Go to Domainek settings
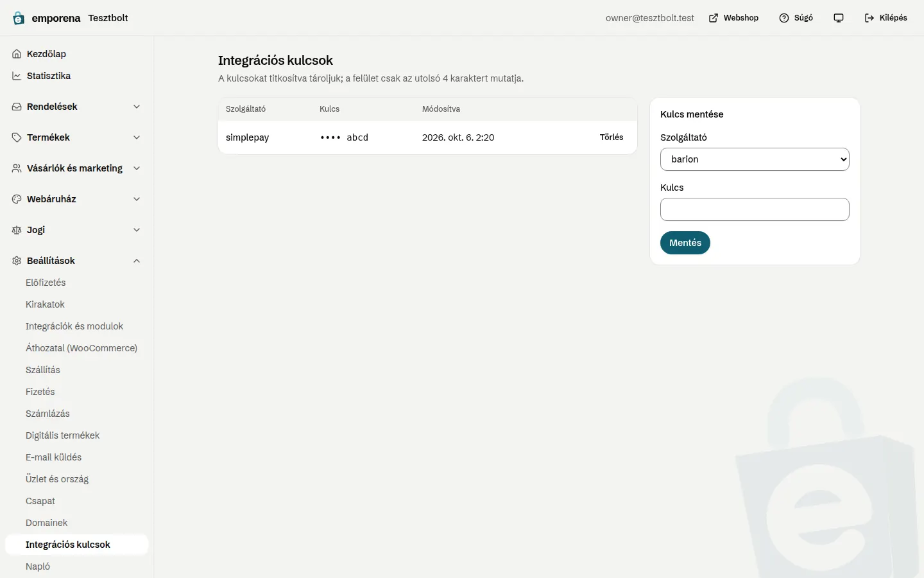This screenshot has height=578, width=924. 76,523
